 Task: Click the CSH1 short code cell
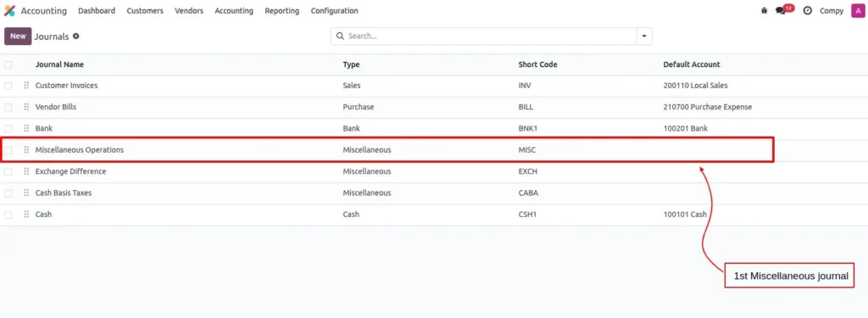(x=527, y=214)
